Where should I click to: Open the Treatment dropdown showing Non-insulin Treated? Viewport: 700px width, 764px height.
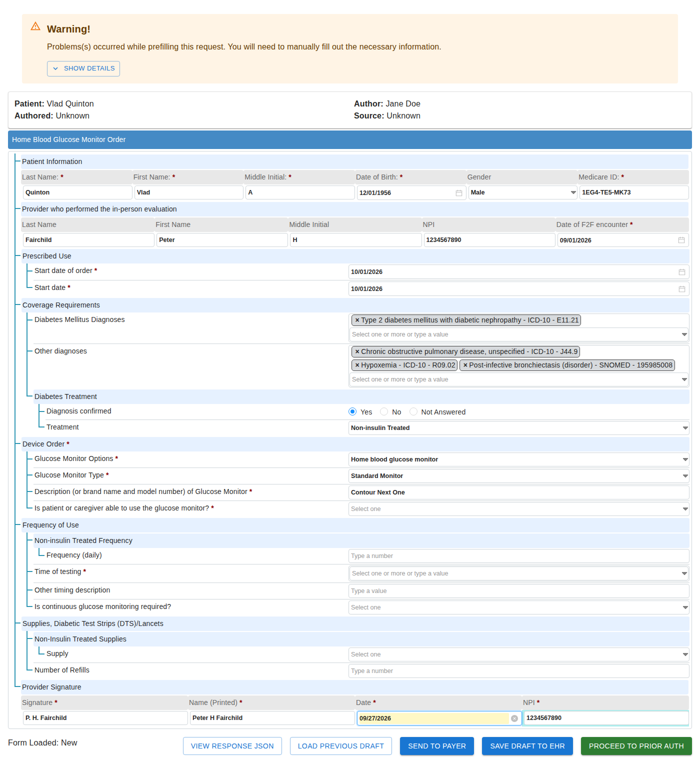(x=519, y=428)
